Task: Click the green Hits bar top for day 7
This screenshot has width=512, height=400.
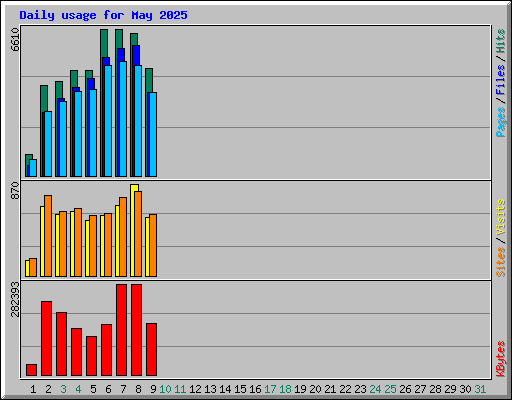Action: [119, 38]
